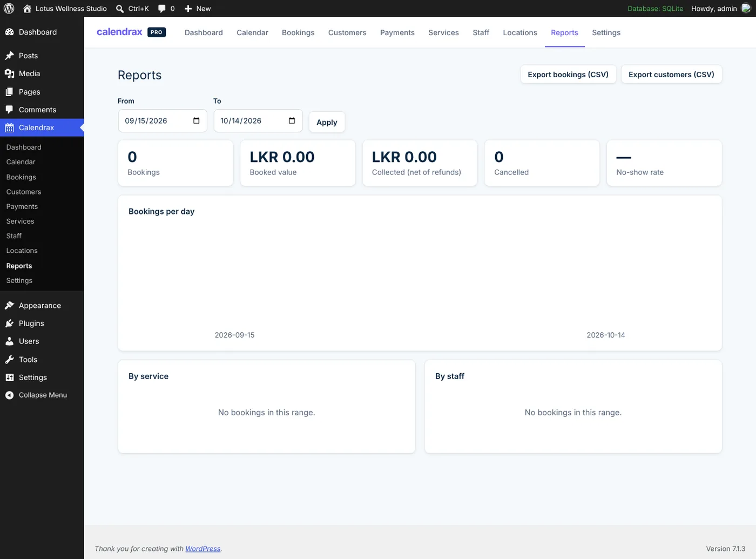Image resolution: width=756 pixels, height=559 pixels.
Task: Click the Media icon in the sidebar
Action: 9,73
